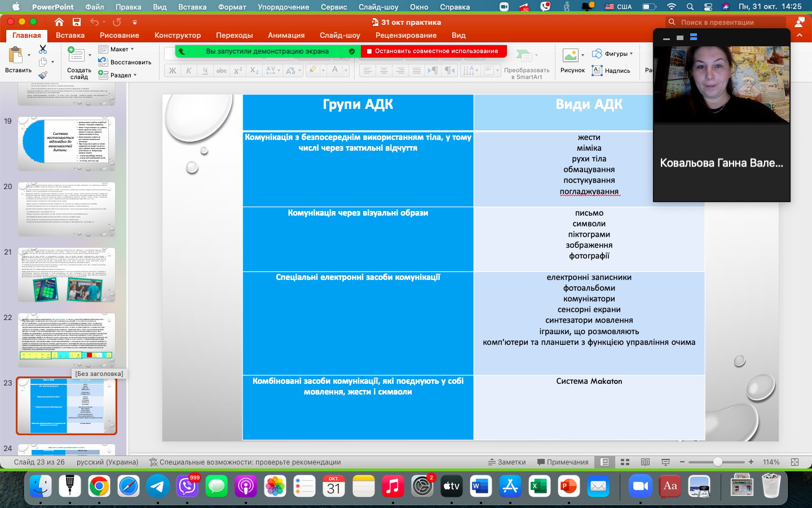This screenshot has height=508, width=812.
Task: Start slideshow from status bar icon
Action: click(x=665, y=462)
